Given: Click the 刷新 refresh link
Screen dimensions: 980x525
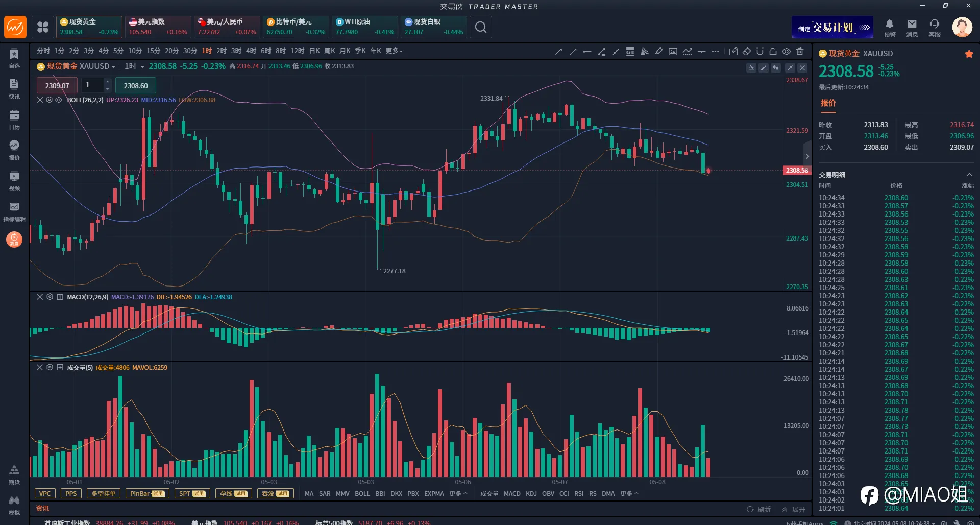Looking at the screenshot, I should [759, 510].
